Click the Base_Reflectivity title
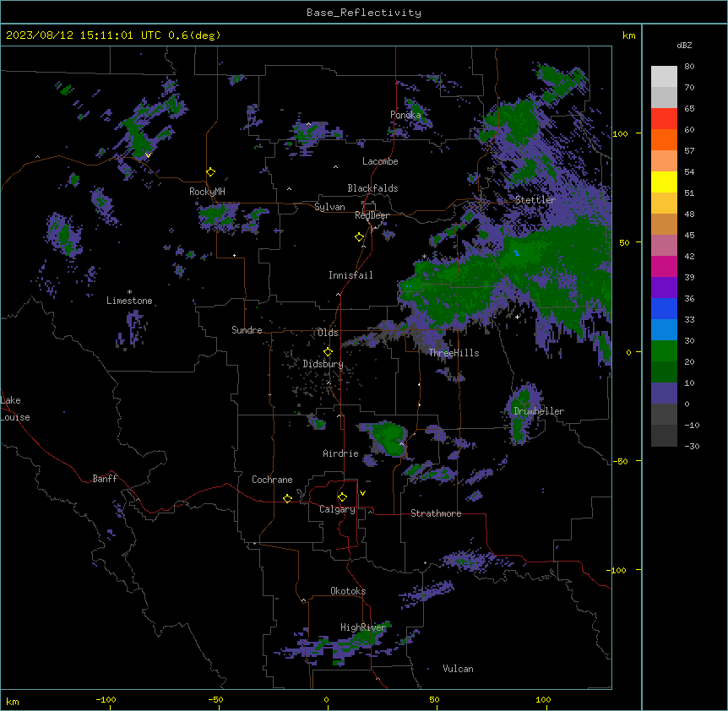The width and height of the screenshot is (728, 711). [x=364, y=13]
